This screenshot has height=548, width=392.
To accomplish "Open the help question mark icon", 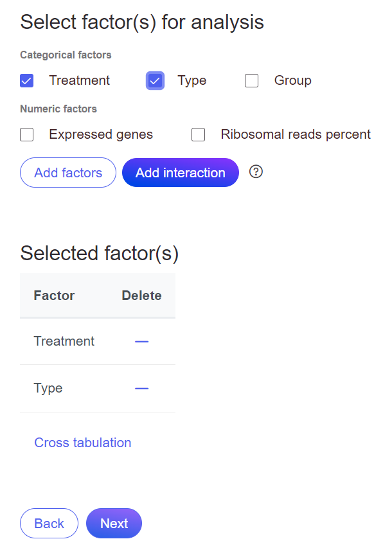I will tap(256, 172).
